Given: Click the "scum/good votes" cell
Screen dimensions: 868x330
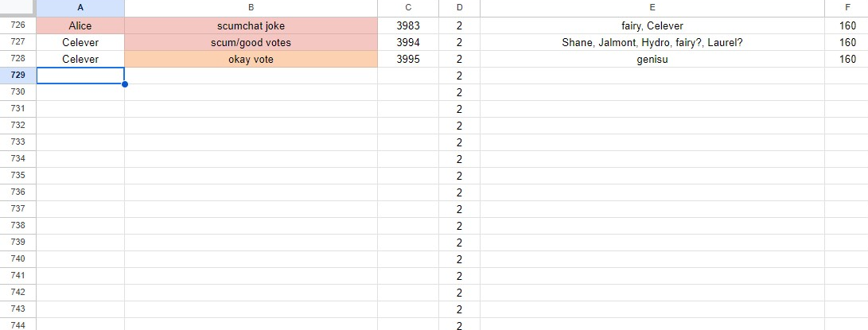Looking at the screenshot, I should coord(251,43).
